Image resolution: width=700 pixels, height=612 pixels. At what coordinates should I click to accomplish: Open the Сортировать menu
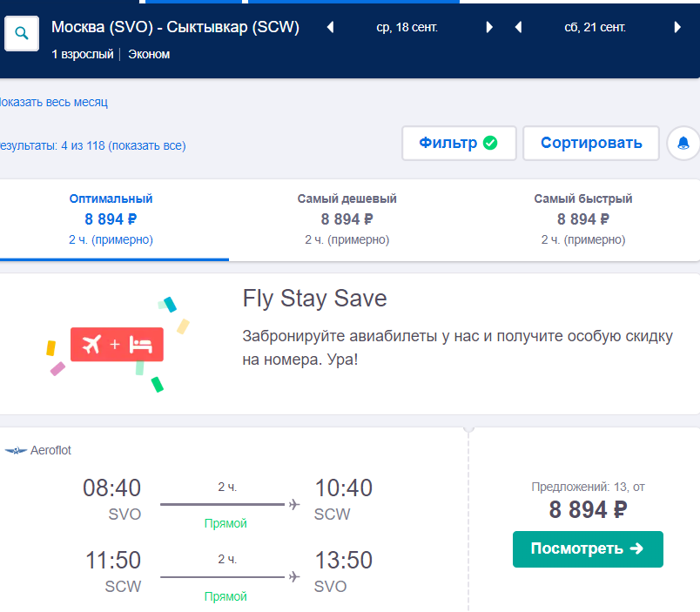point(591,143)
